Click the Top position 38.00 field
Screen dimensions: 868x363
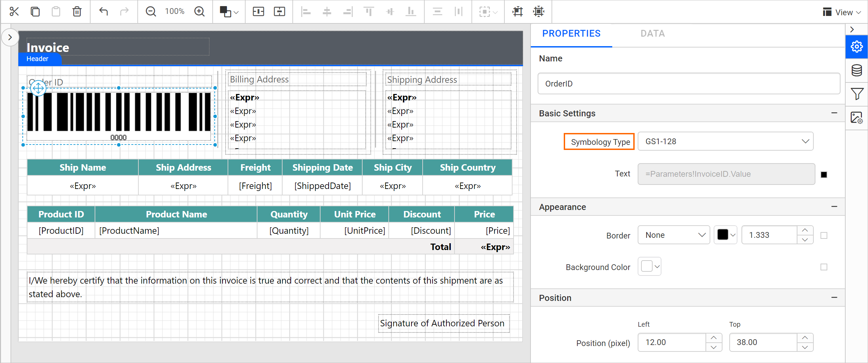click(763, 342)
